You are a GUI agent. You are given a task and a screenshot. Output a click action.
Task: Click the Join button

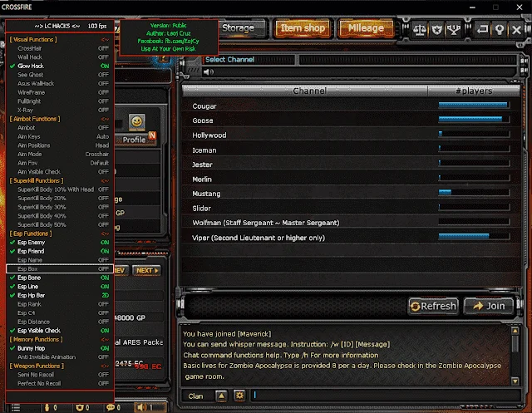click(x=489, y=306)
